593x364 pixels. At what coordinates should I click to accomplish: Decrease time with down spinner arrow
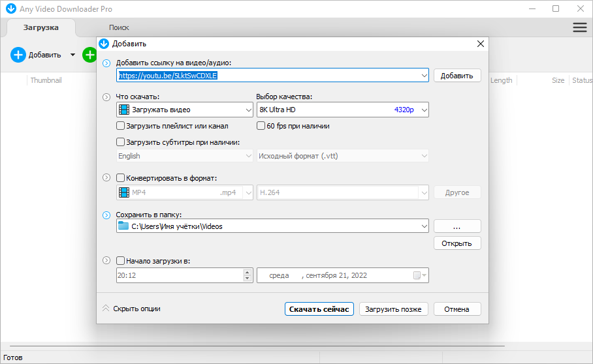pos(247,279)
